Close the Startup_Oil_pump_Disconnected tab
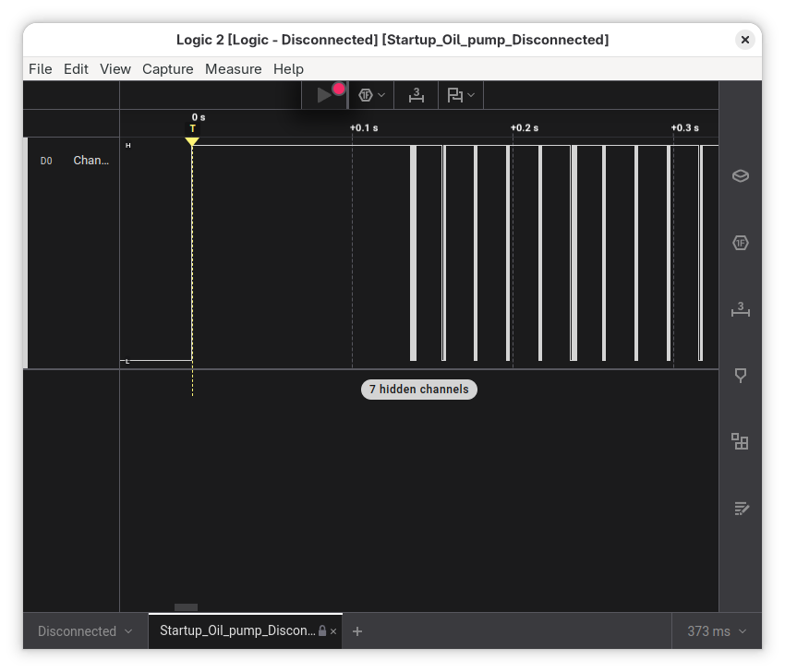Screen dimensions: 785x672 pyautogui.click(x=333, y=631)
